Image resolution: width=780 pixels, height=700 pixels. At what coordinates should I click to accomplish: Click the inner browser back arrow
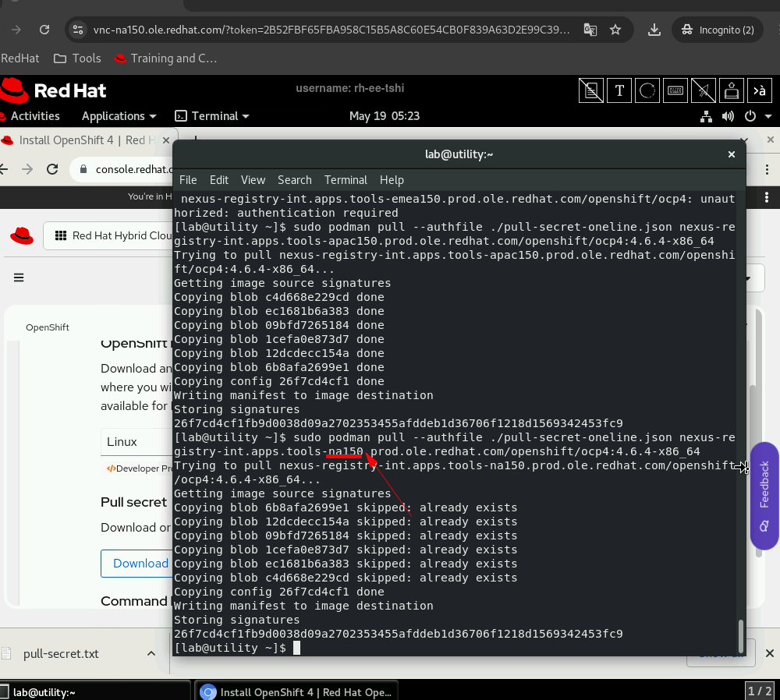[x=3, y=169]
